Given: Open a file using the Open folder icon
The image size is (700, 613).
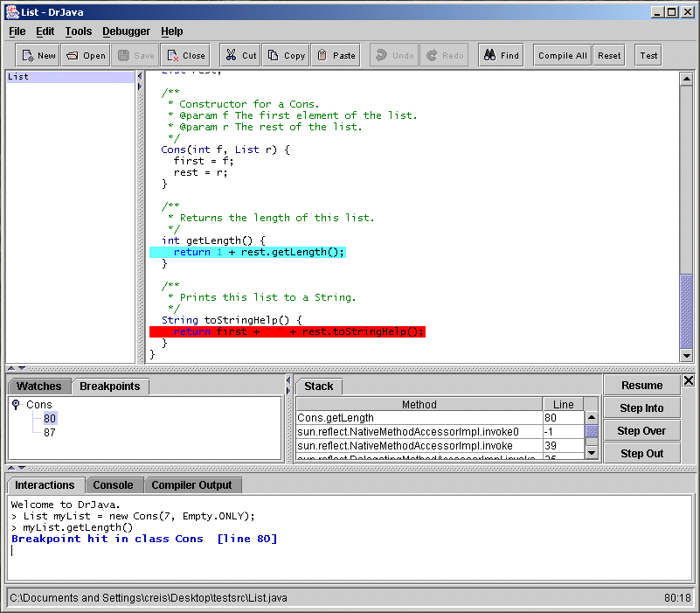Looking at the screenshot, I should click(x=85, y=54).
